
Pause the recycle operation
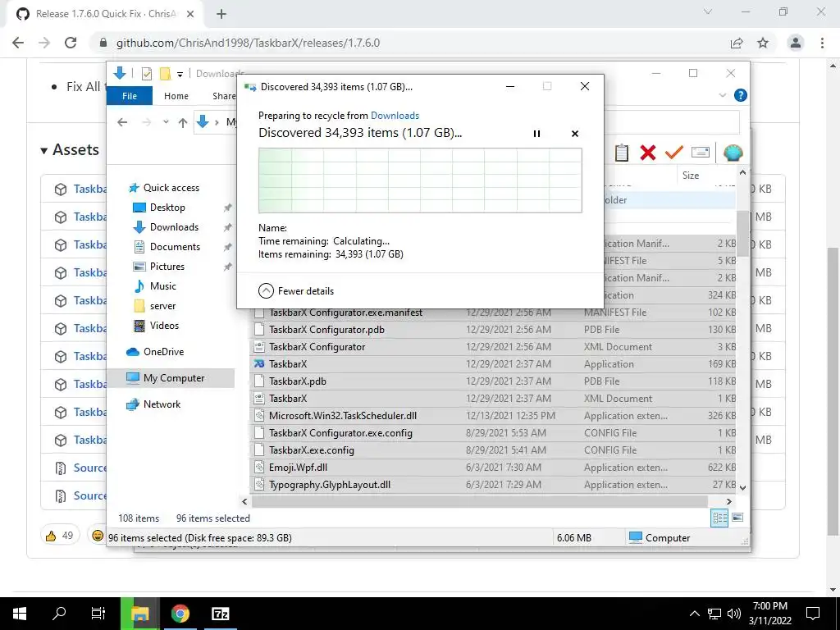(536, 134)
